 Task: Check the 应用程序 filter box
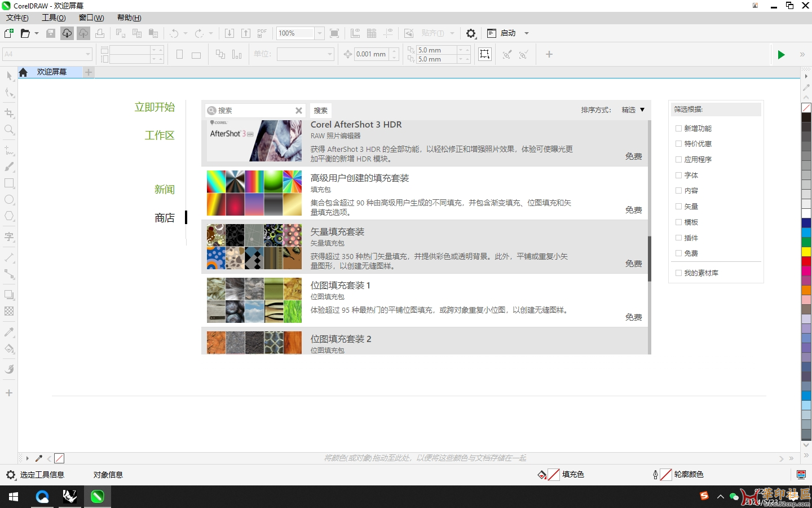[x=679, y=159]
